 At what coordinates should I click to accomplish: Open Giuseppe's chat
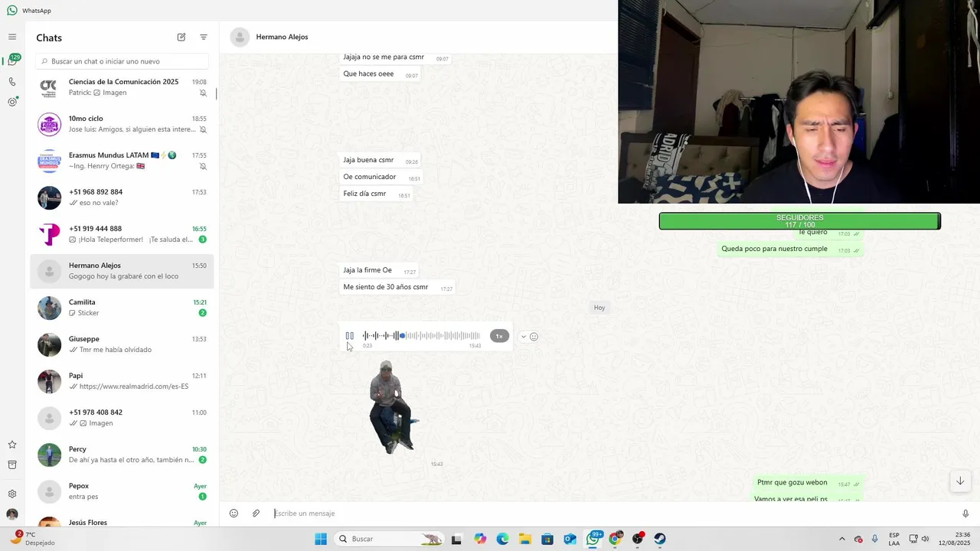(x=122, y=344)
